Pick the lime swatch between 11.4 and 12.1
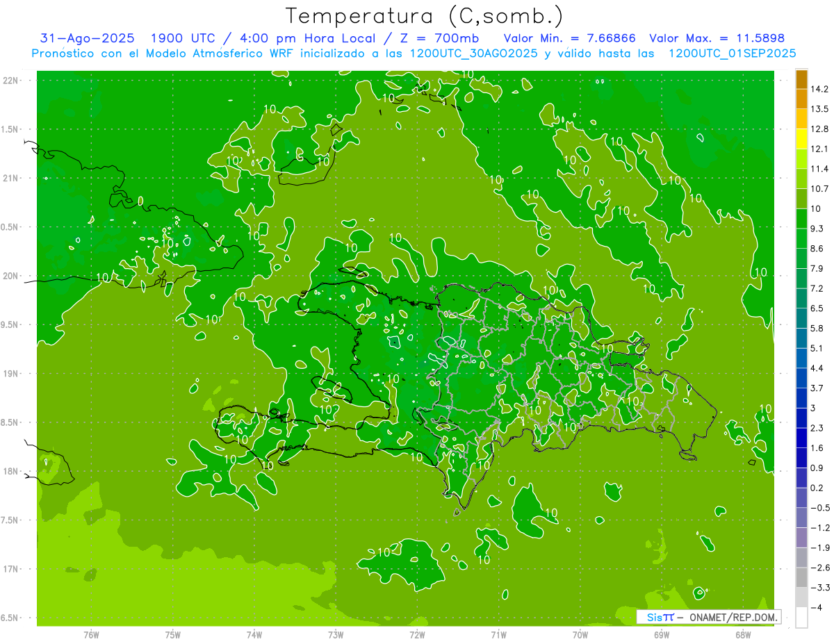Image resolution: width=834 pixels, height=644 pixels. [801, 158]
